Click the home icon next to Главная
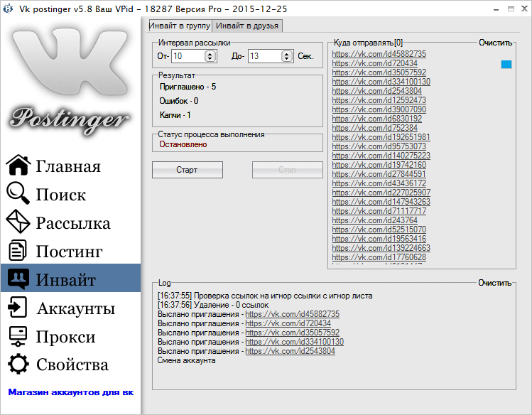532x415 pixels. click(18, 165)
